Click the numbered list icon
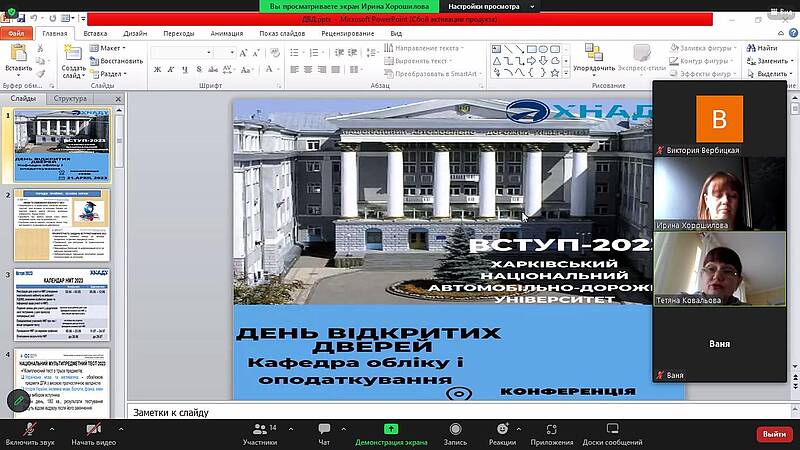The image size is (800, 450). pos(314,53)
